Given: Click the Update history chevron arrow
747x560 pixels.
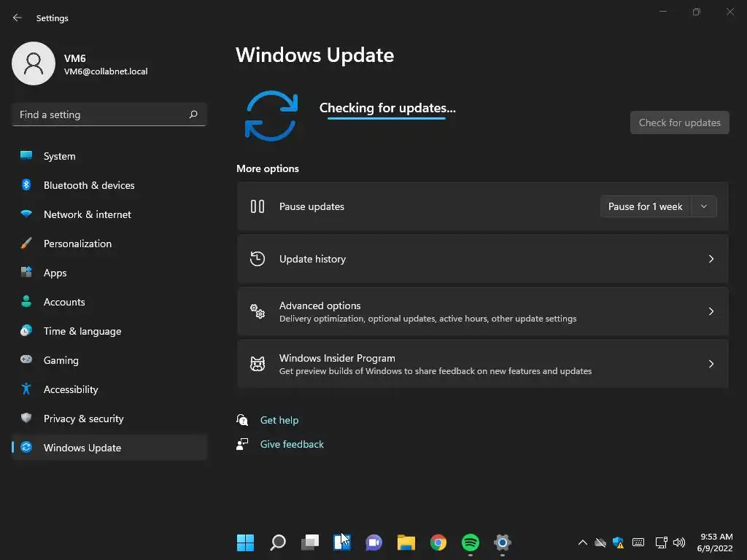Looking at the screenshot, I should [x=711, y=259].
